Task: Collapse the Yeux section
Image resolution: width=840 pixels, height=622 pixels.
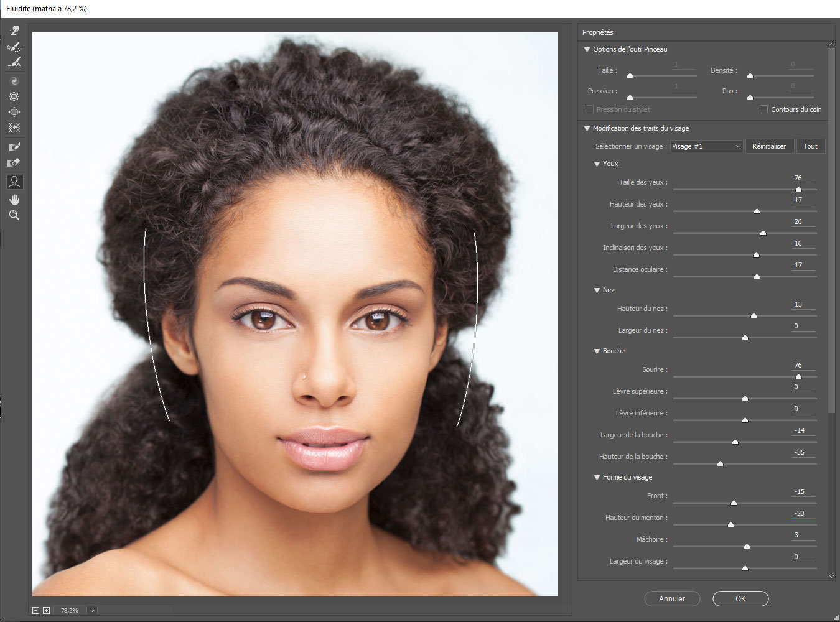Action: click(x=597, y=164)
